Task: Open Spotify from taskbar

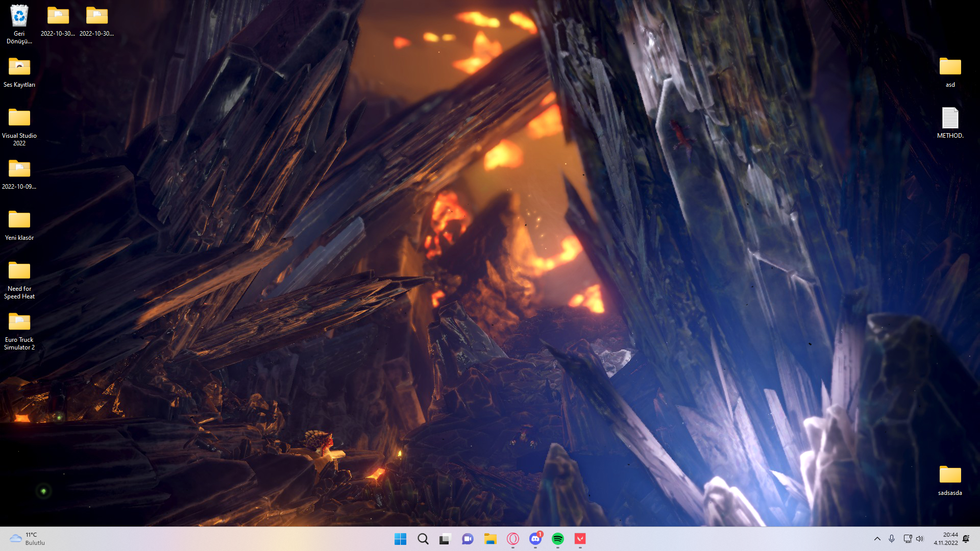Action: tap(558, 539)
